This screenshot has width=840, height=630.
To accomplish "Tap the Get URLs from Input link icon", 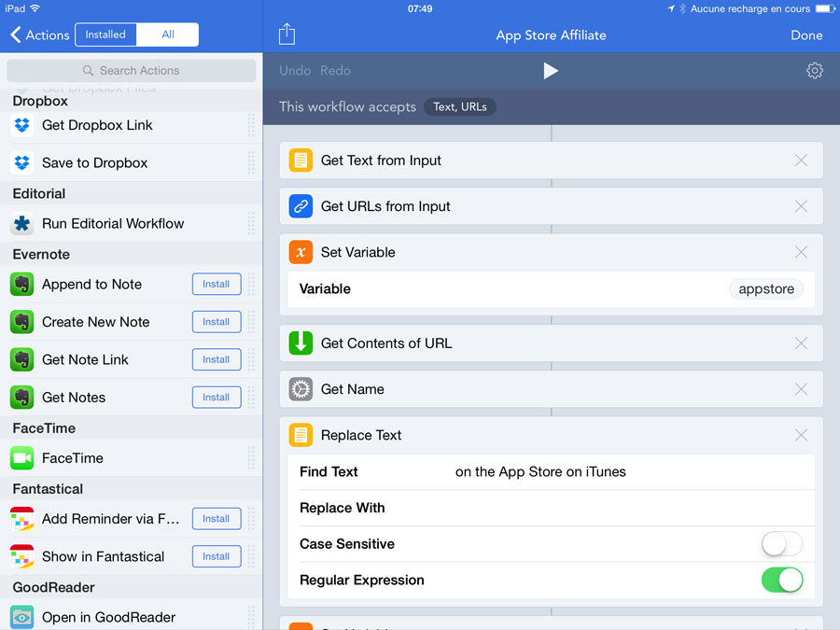I will tap(301, 206).
